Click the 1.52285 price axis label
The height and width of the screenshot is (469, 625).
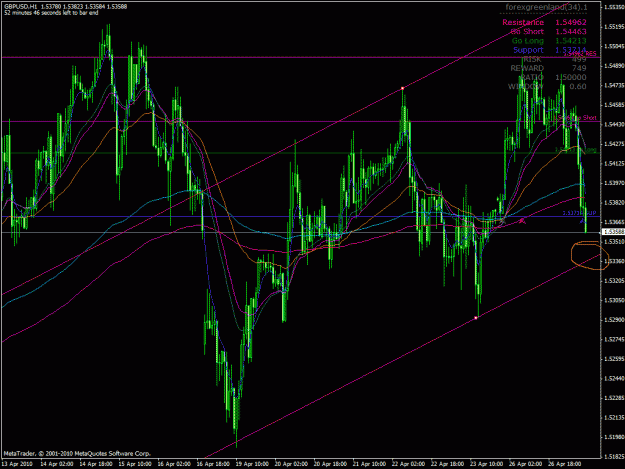pyautogui.click(x=614, y=398)
